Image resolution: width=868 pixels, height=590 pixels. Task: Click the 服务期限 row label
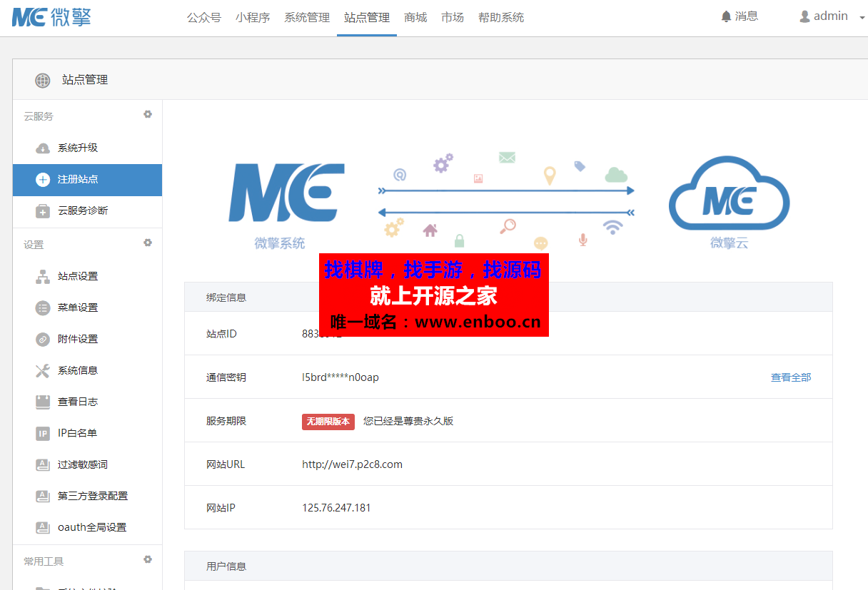click(226, 421)
